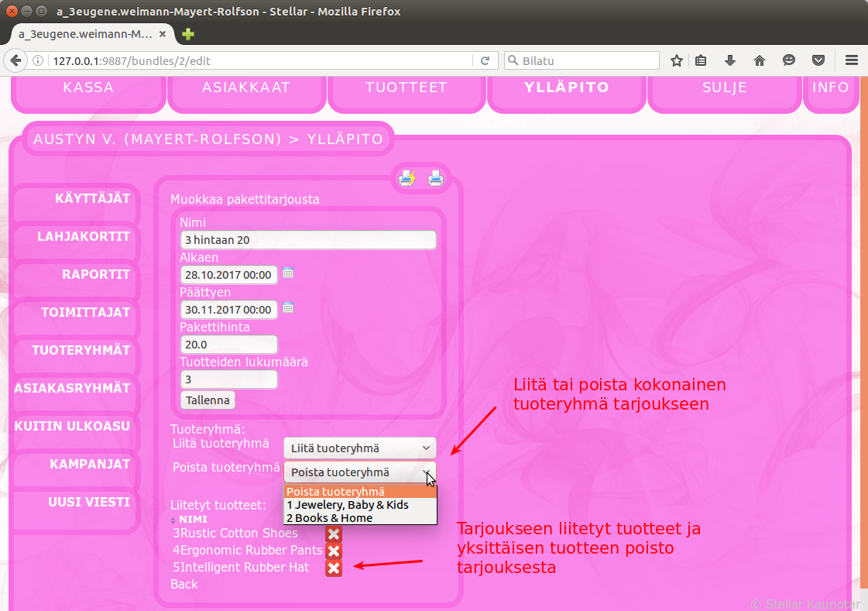The image size is (868, 611).
Task: Open calendar picker next to Päättyen date
Action: [x=288, y=307]
